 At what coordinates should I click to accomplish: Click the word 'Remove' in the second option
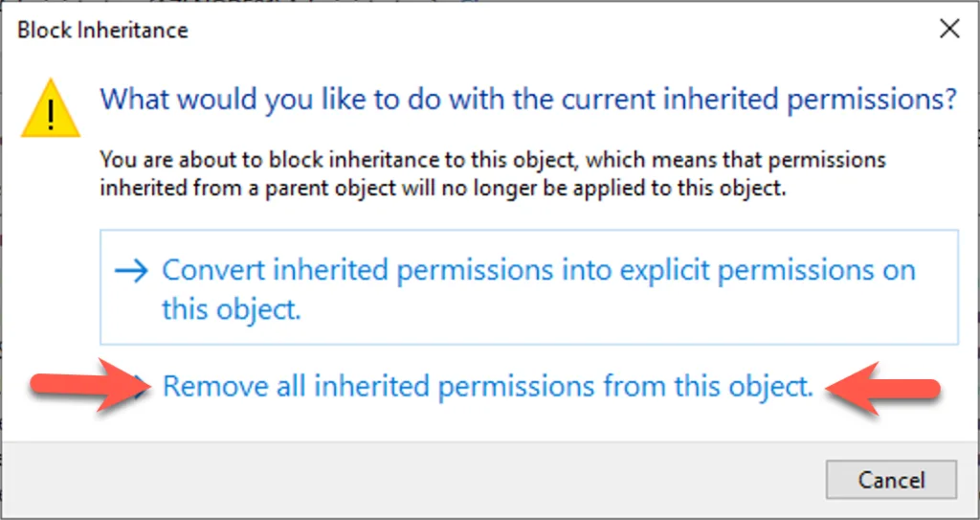point(211,387)
